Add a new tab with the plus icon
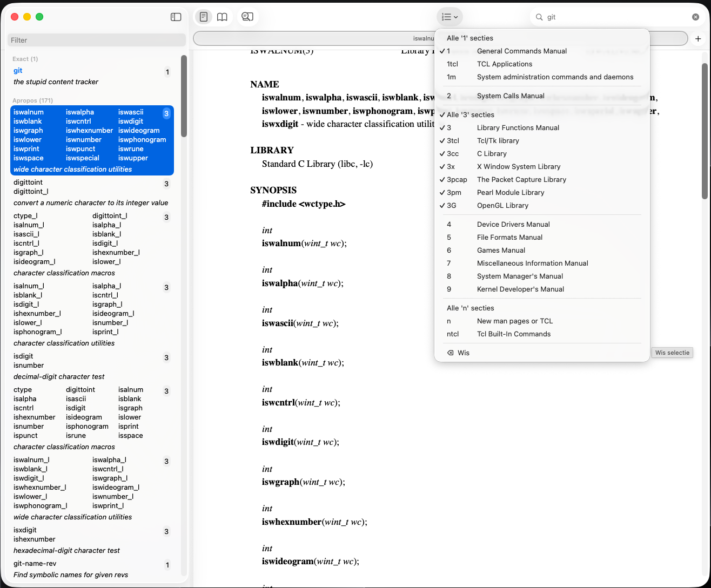Viewport: 711px width, 588px height. point(698,39)
